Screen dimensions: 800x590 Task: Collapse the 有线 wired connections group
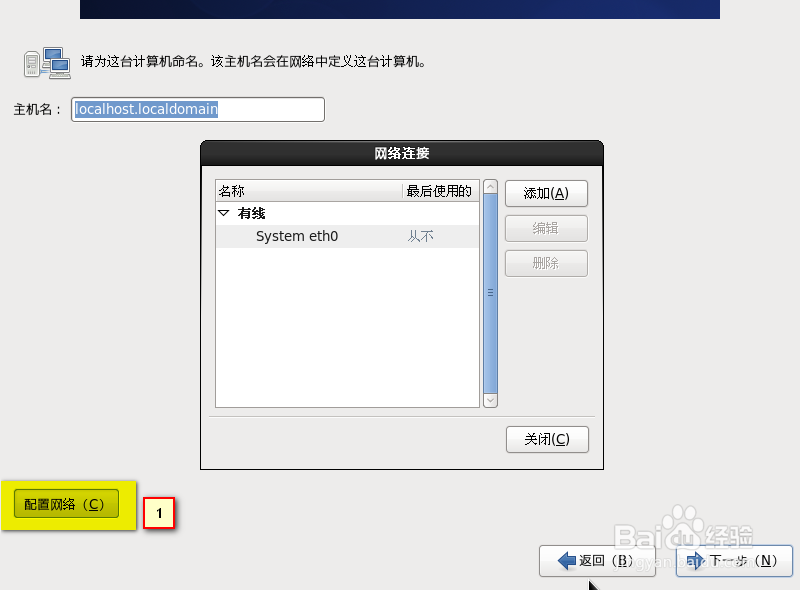[x=224, y=213]
